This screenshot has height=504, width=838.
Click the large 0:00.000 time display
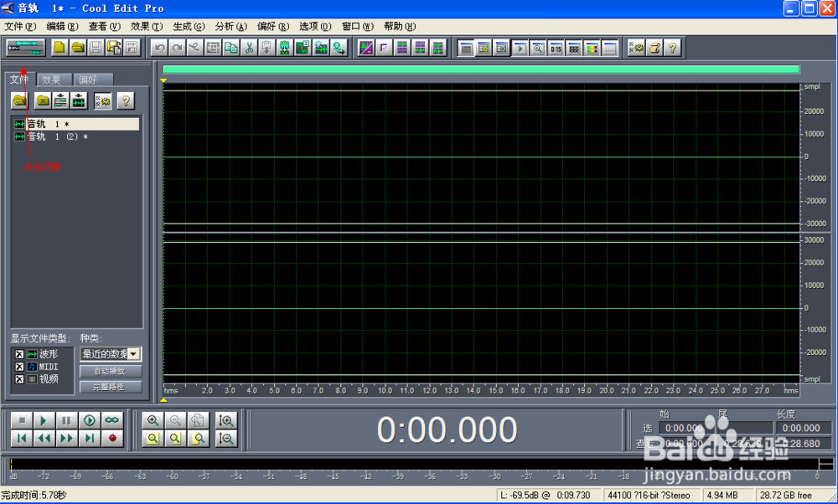point(447,429)
